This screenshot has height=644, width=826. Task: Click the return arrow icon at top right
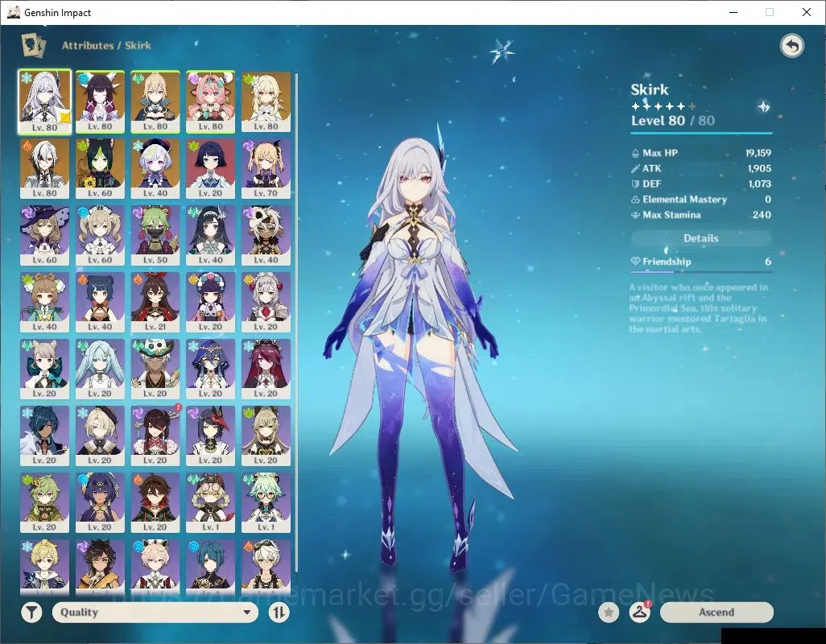tap(791, 47)
